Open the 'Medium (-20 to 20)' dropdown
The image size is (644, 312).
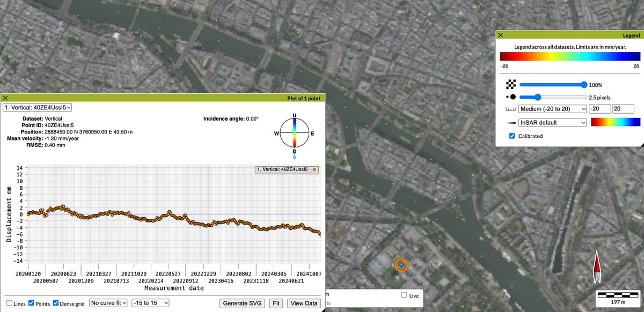[x=552, y=109]
